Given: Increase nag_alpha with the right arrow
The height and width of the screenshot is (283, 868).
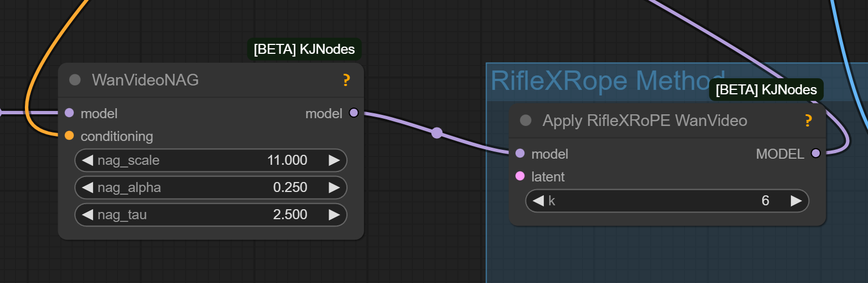Looking at the screenshot, I should click(x=334, y=188).
